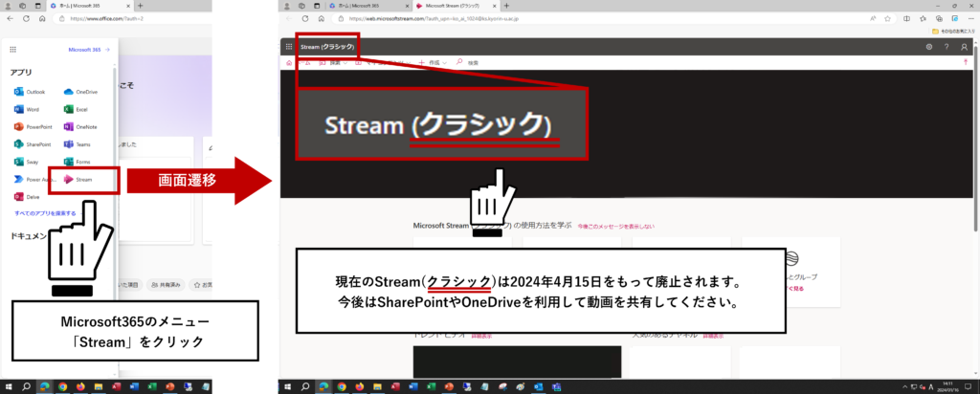Show hidden system tray icons
Screen dimensions: 980x394
905,387
